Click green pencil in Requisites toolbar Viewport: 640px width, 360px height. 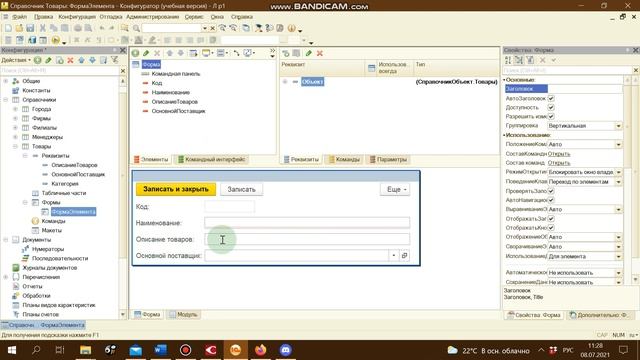309,53
